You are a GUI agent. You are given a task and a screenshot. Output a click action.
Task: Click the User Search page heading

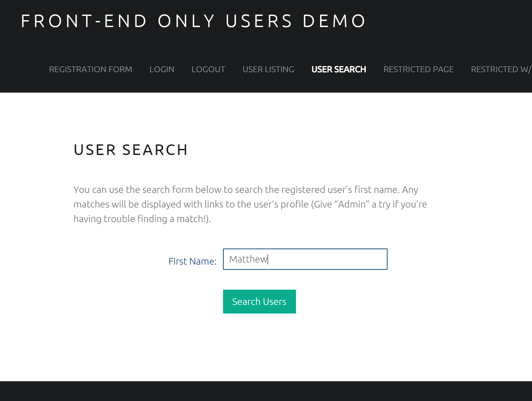point(131,150)
